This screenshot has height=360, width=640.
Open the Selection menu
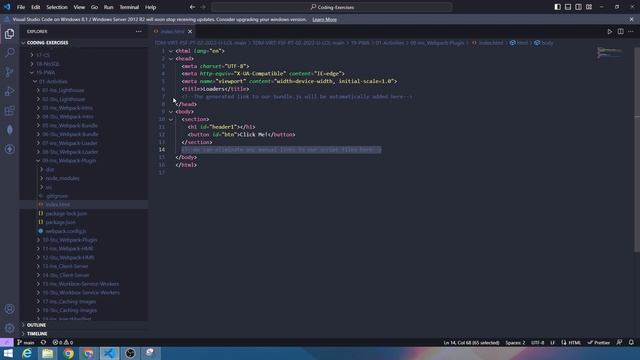pos(57,7)
